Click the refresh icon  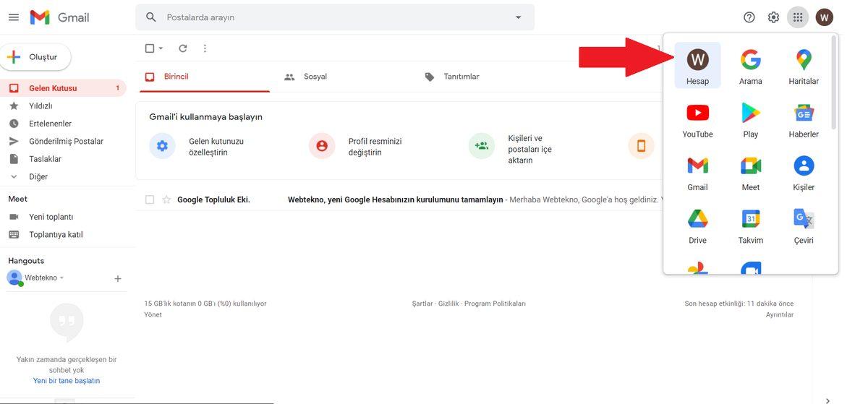tap(183, 48)
